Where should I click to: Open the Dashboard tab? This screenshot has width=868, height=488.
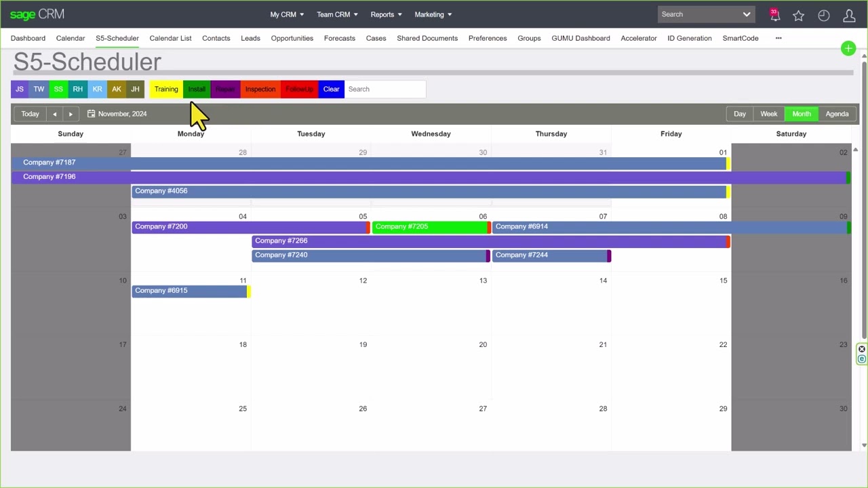tap(28, 38)
